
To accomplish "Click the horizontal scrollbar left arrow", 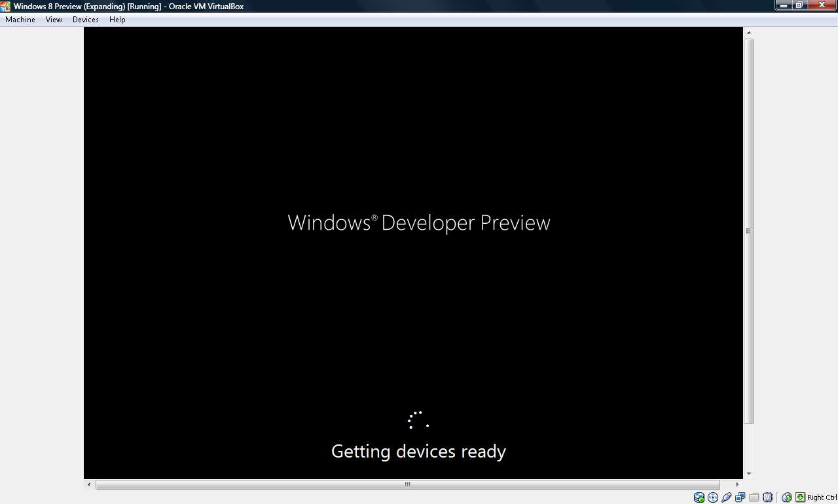I will click(x=90, y=484).
